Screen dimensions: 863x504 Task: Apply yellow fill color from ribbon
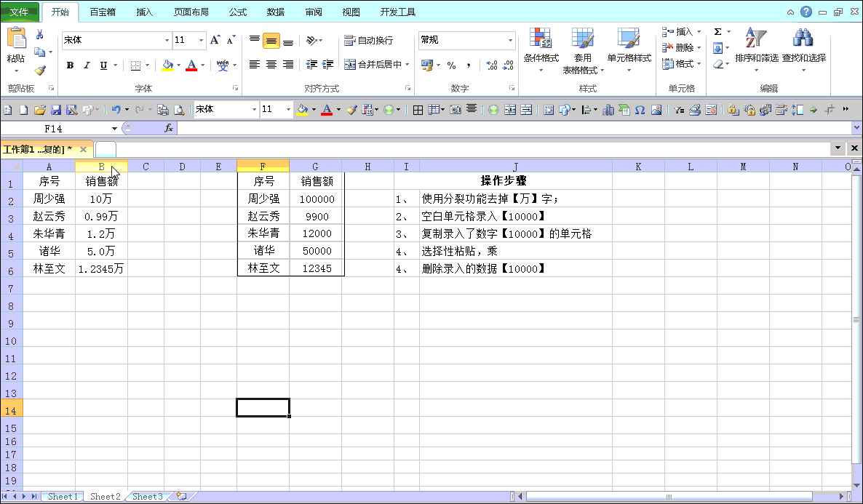168,65
